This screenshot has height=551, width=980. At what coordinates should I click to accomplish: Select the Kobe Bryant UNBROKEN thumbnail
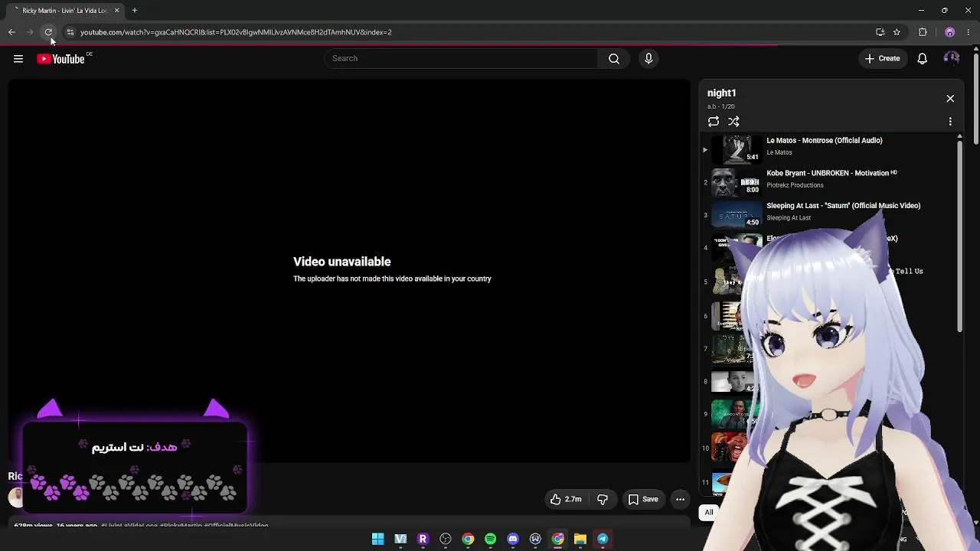(737, 183)
